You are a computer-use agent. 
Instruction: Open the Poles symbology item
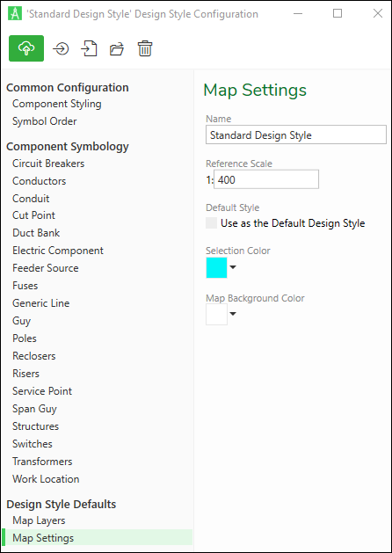pos(25,338)
